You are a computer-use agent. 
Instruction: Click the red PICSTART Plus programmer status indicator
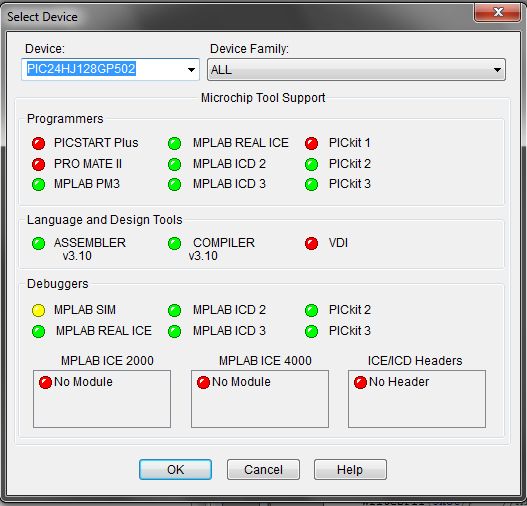point(38,143)
